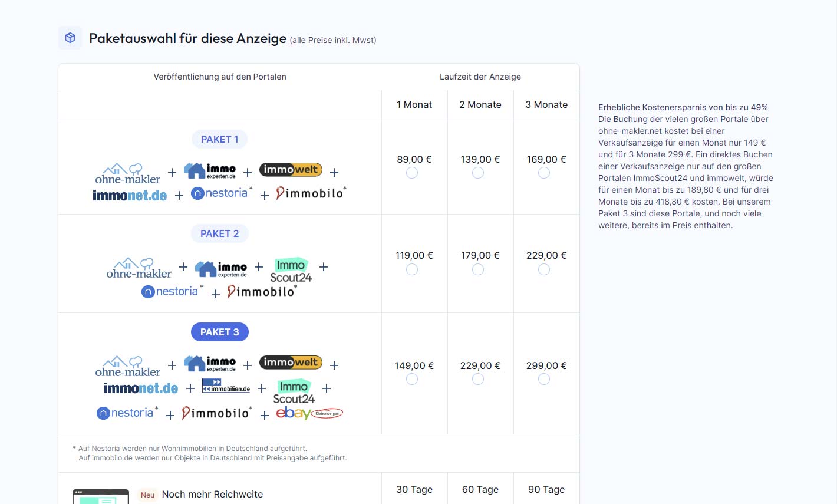Click ohne-makler logo in Paket 1
837x504 pixels.
pyautogui.click(x=128, y=173)
